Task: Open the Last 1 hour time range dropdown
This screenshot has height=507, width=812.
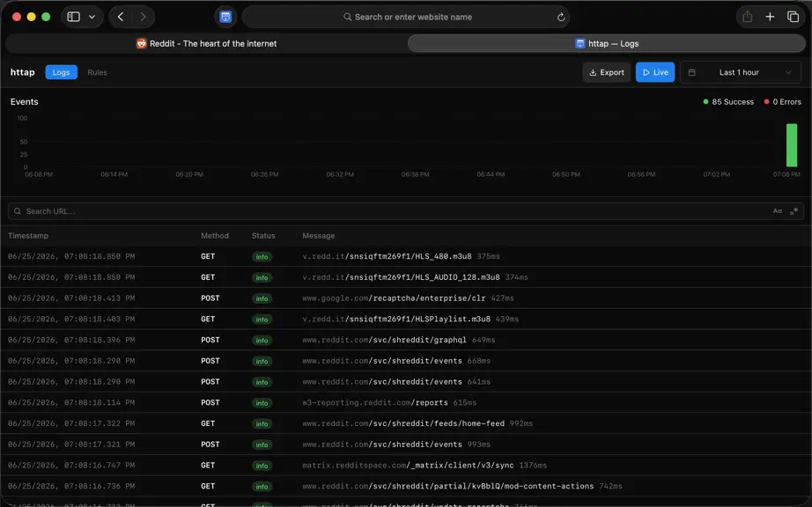Action: (x=741, y=72)
